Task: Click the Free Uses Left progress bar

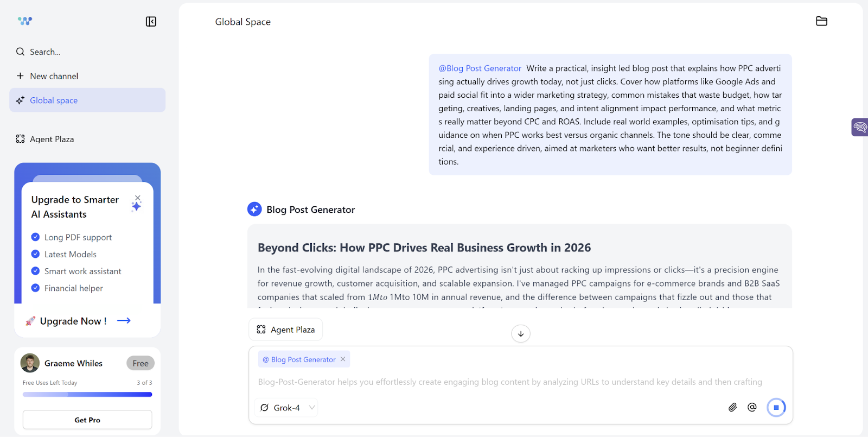Action: click(87, 394)
